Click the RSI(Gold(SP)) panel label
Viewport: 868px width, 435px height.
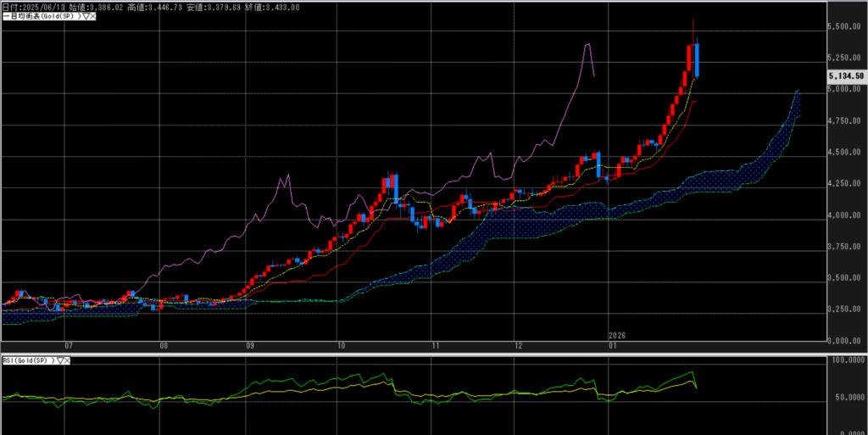click(26, 360)
